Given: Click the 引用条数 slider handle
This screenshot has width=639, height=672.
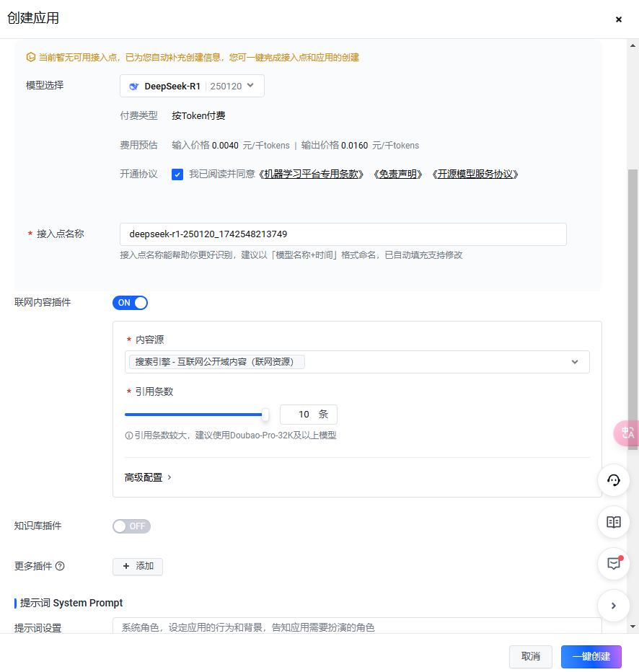Looking at the screenshot, I should click(265, 415).
